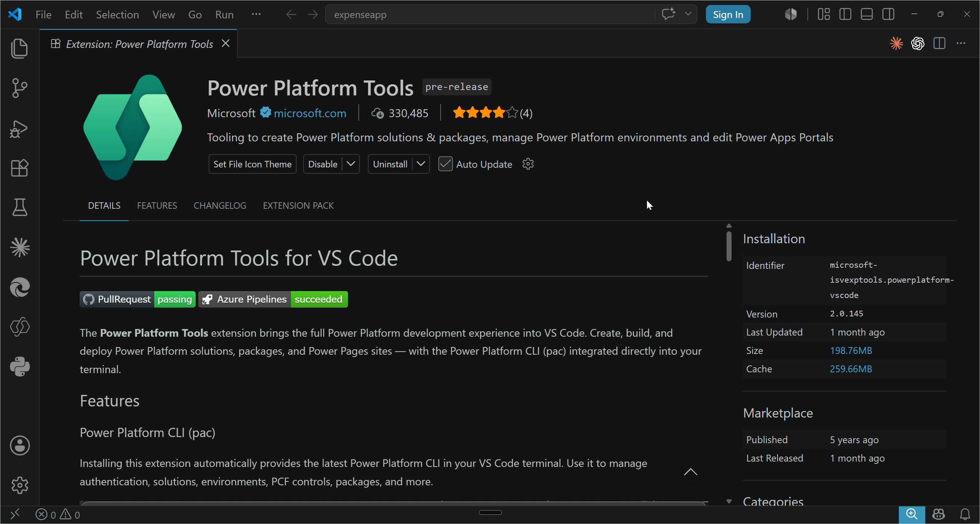Click the Sign In button
Viewport: 980px width, 524px height.
coord(728,15)
